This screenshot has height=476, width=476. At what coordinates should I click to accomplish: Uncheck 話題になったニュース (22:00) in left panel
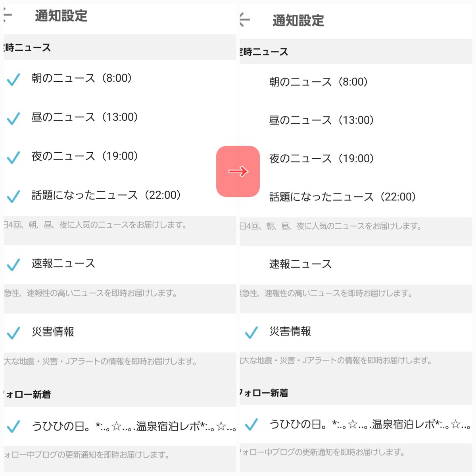tap(13, 196)
